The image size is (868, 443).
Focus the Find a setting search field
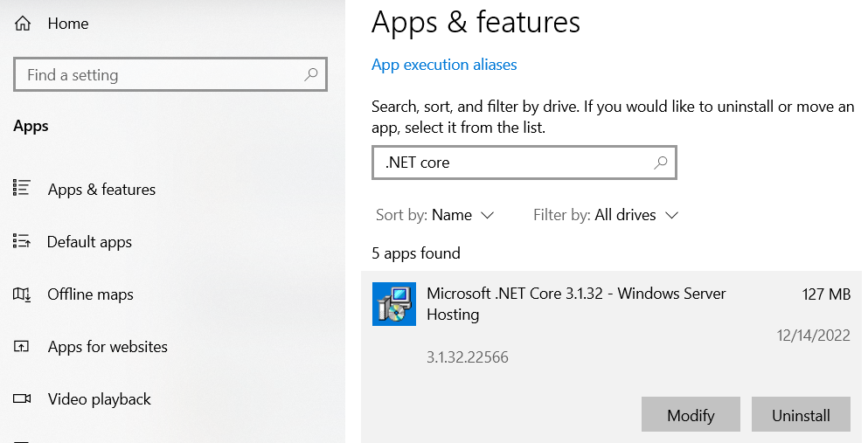pyautogui.click(x=170, y=74)
